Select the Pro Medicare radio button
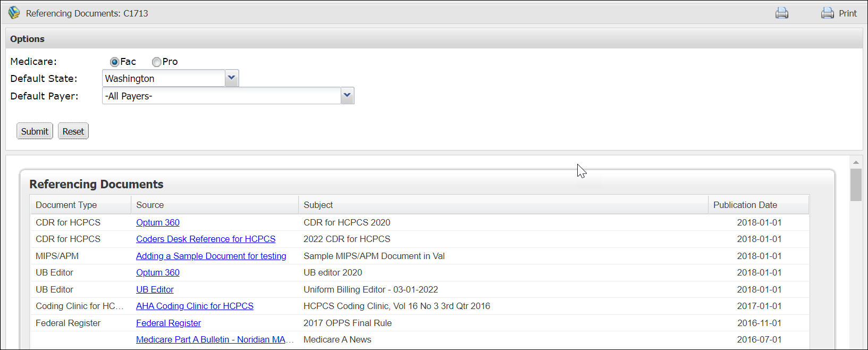The image size is (868, 350). click(156, 62)
